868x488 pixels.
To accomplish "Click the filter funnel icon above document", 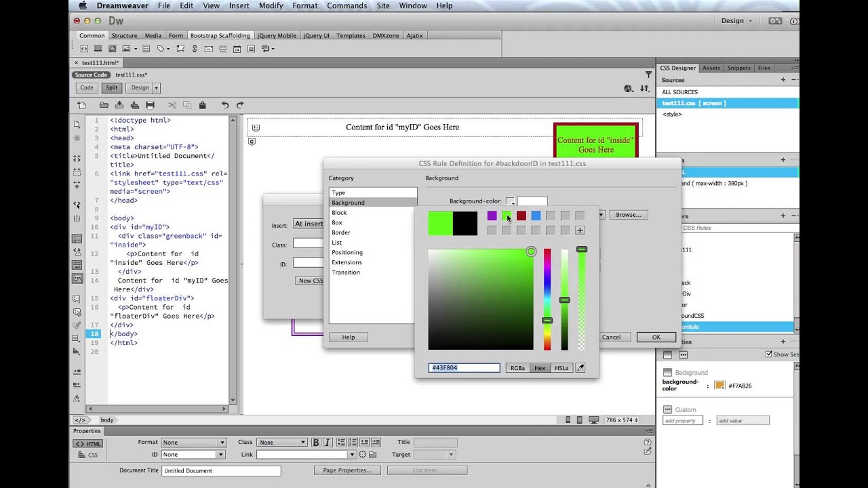I will [648, 75].
